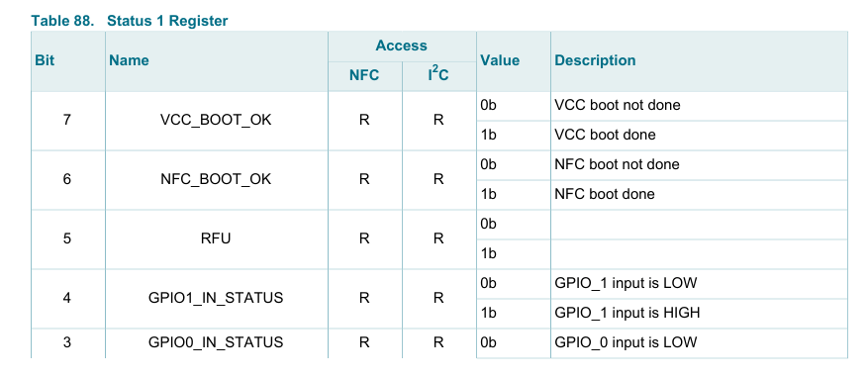Click the RFU name cell
This screenshot has height=378, width=868.
click(x=216, y=238)
